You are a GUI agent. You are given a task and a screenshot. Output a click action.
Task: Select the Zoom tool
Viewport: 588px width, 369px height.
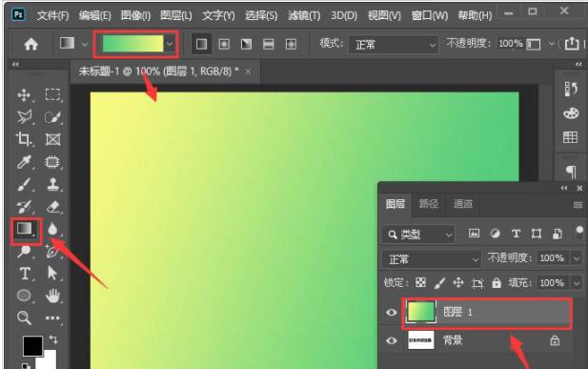click(24, 318)
